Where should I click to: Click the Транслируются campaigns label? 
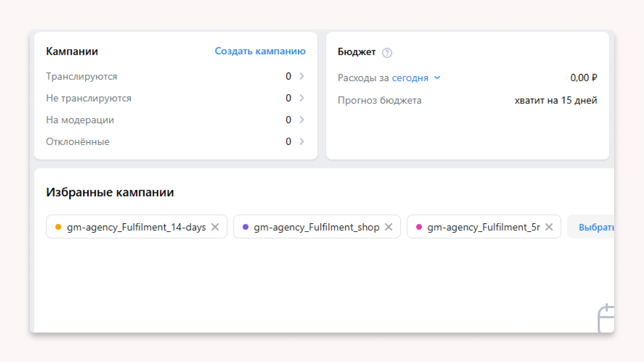pyautogui.click(x=82, y=76)
